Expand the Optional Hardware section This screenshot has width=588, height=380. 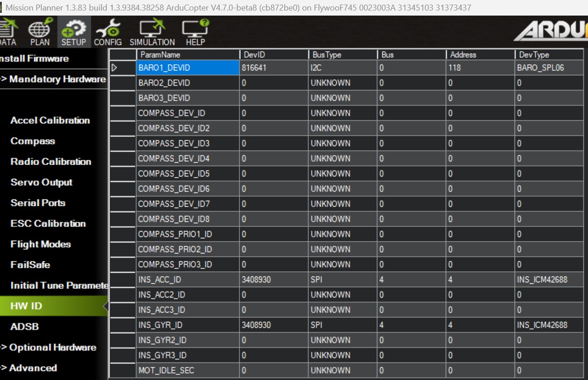(48, 347)
